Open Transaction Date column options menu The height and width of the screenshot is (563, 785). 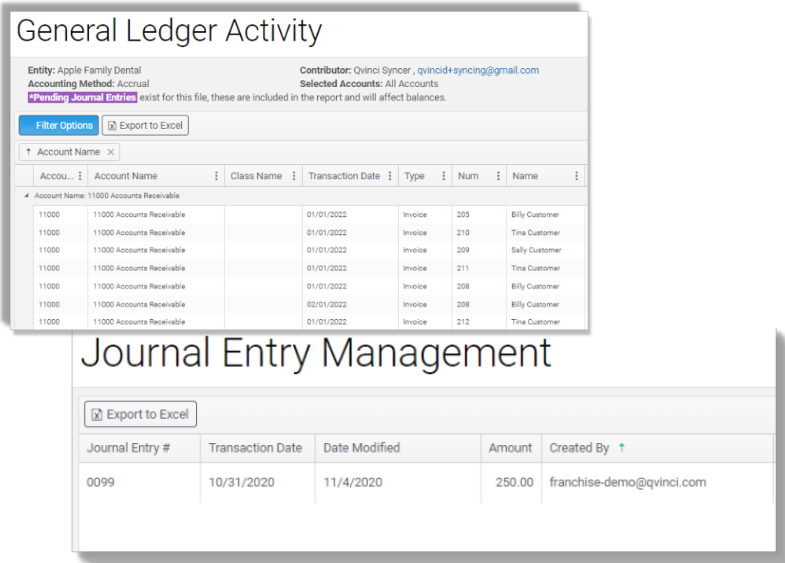389,176
